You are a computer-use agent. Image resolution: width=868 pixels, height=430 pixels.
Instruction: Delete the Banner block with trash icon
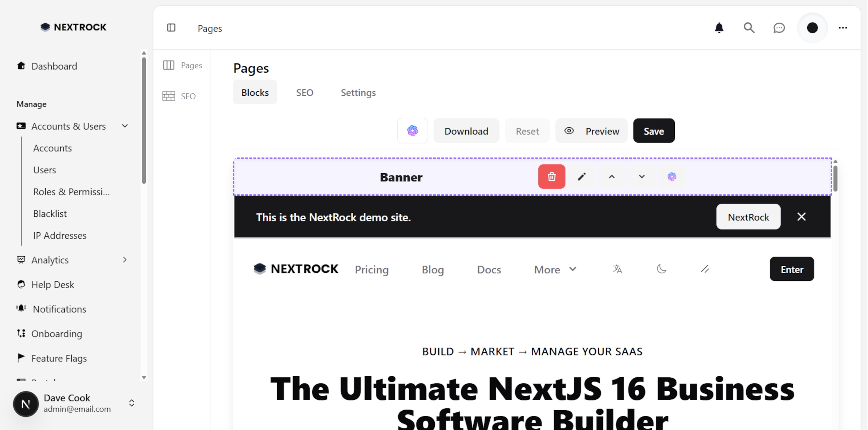click(551, 176)
